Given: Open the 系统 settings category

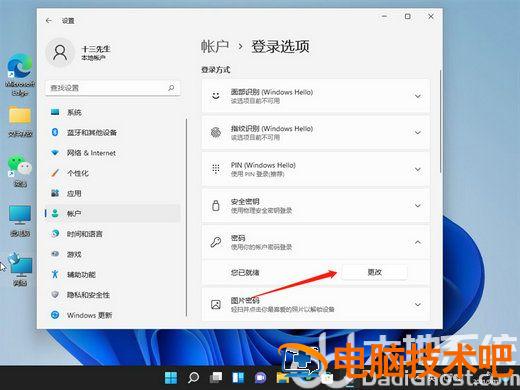Looking at the screenshot, I should [x=113, y=112].
